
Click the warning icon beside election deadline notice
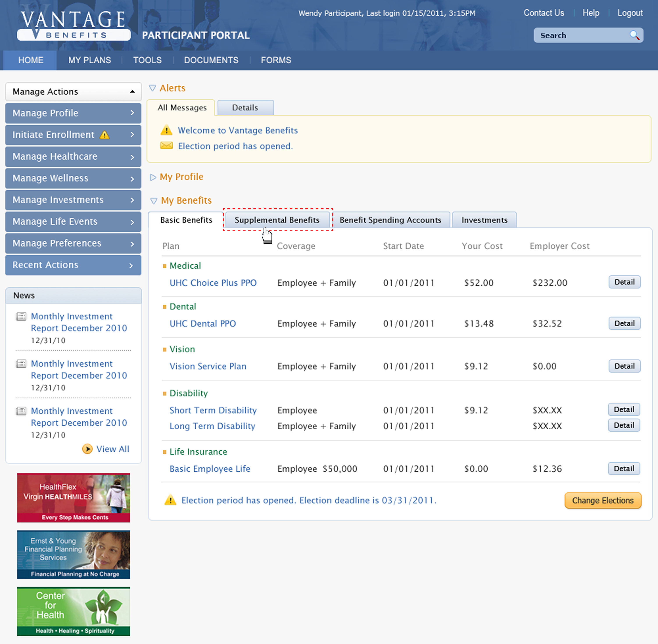(170, 500)
